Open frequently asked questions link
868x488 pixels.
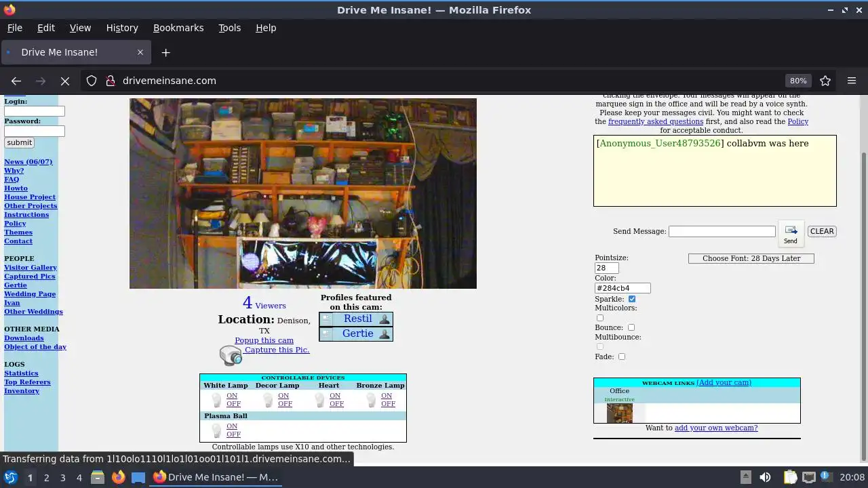pyautogui.click(x=656, y=121)
